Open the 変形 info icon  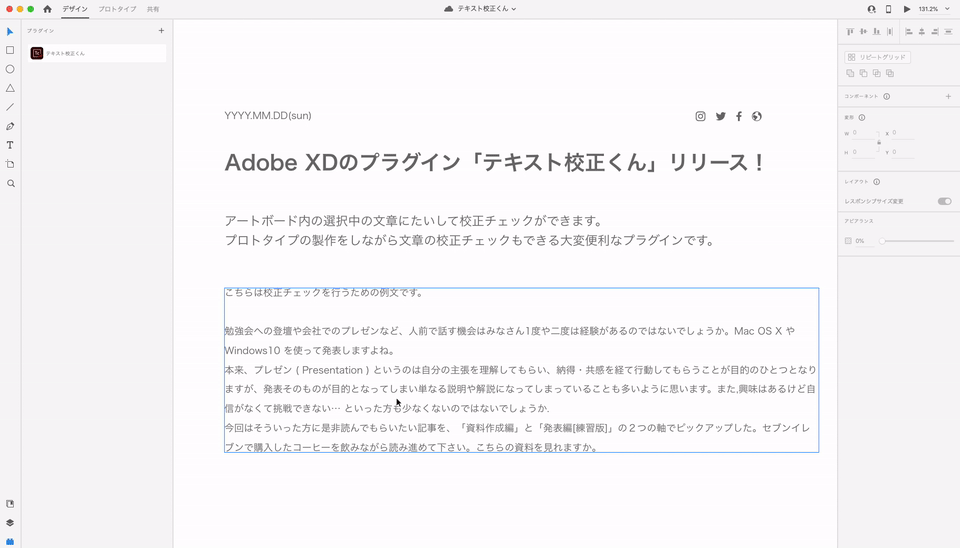click(x=862, y=118)
